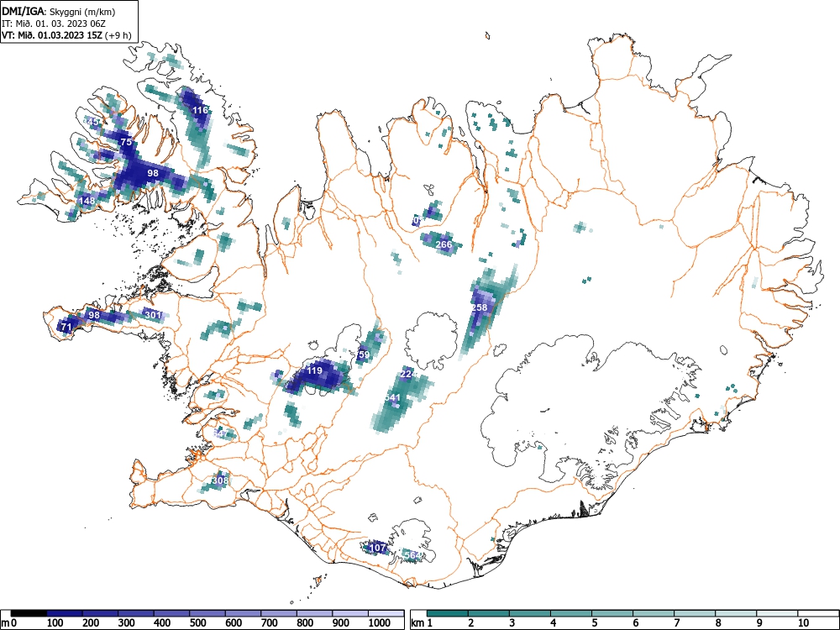Screen dimensions: 840x630
Task: Click the 541 visibility value on the map
Action: tap(392, 398)
